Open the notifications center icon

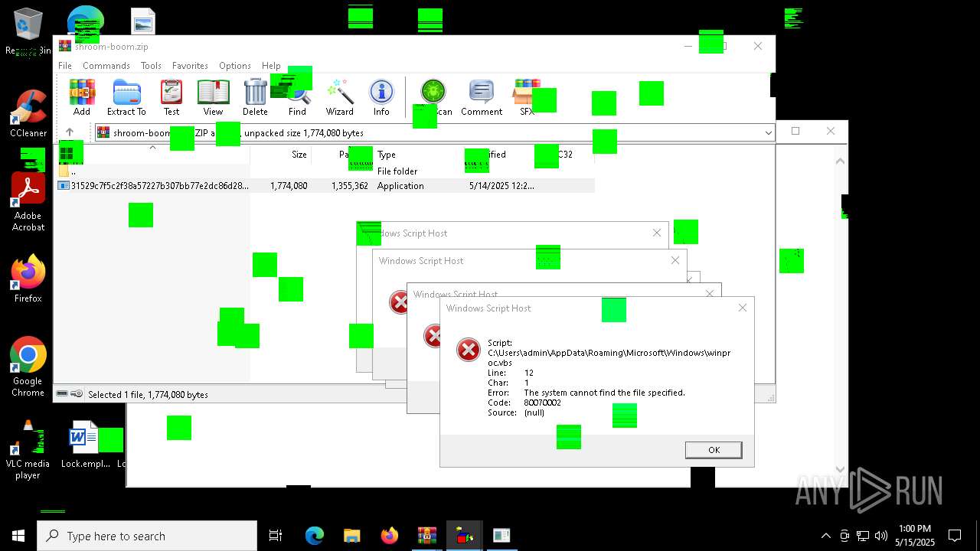[x=955, y=536]
